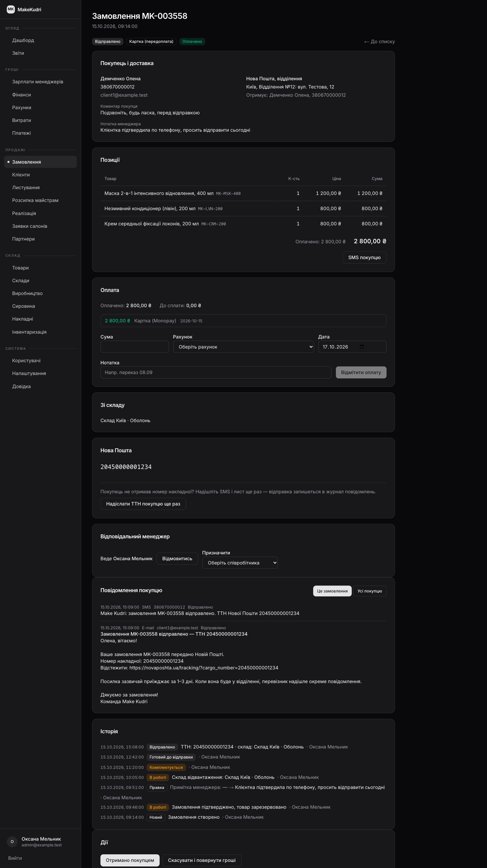Open the calendar picker in Дата field
This screenshot has width=487, height=868.
pos(362,347)
